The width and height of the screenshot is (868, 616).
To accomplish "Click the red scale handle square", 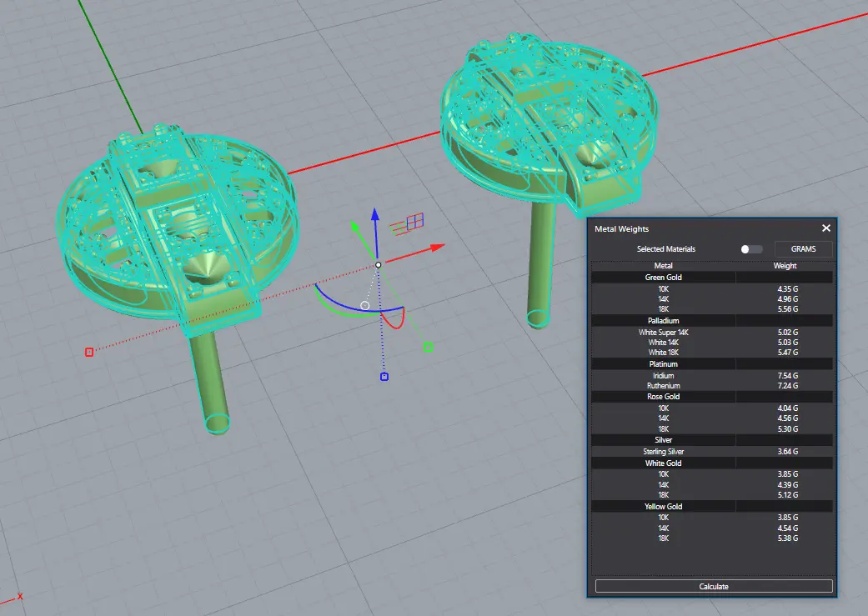I will pos(89,352).
